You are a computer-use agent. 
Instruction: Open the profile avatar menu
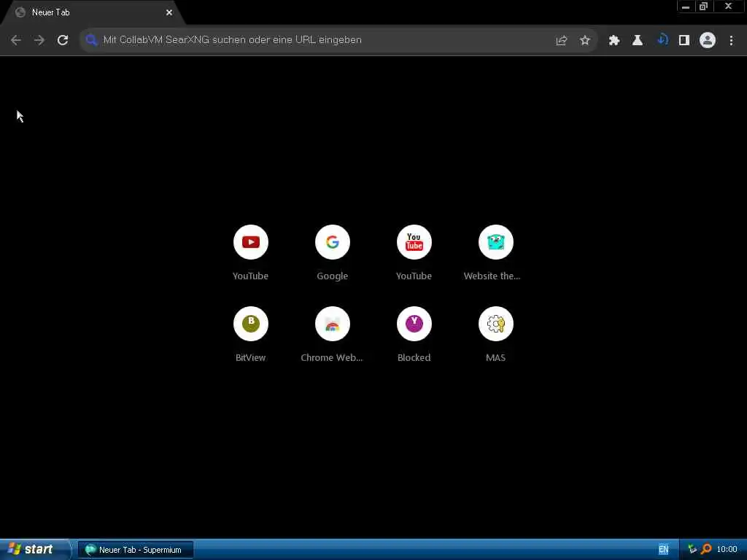click(x=708, y=41)
